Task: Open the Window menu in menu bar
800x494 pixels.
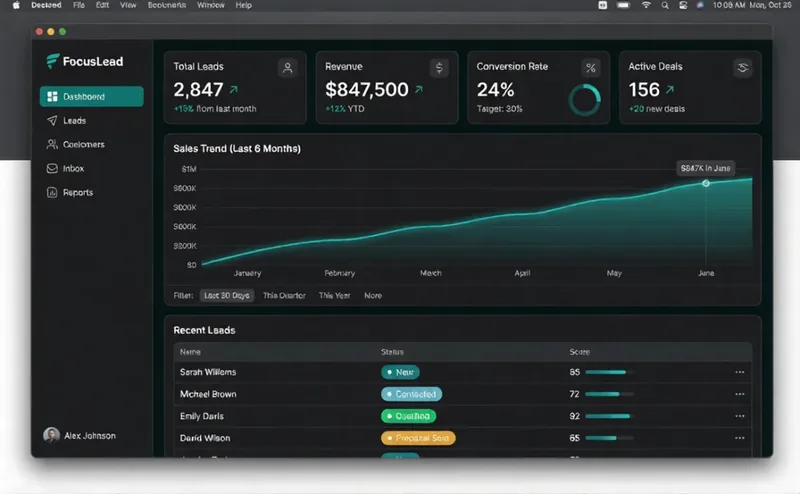Action: (211, 5)
